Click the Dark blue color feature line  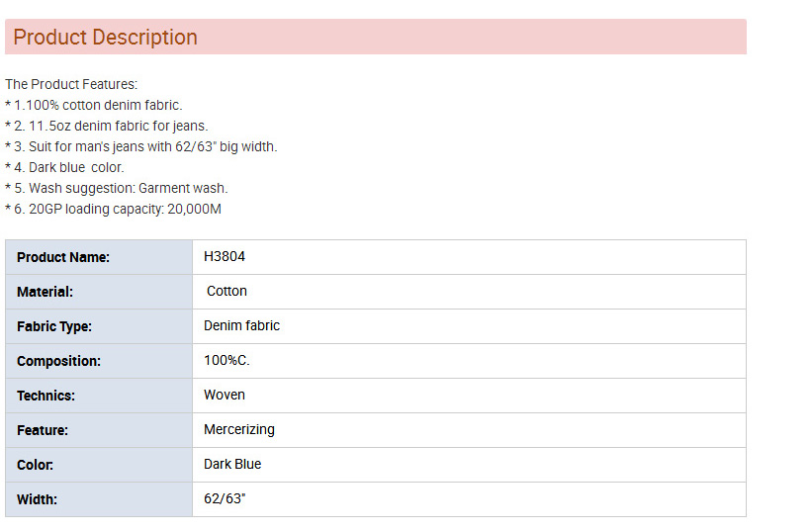(x=64, y=167)
